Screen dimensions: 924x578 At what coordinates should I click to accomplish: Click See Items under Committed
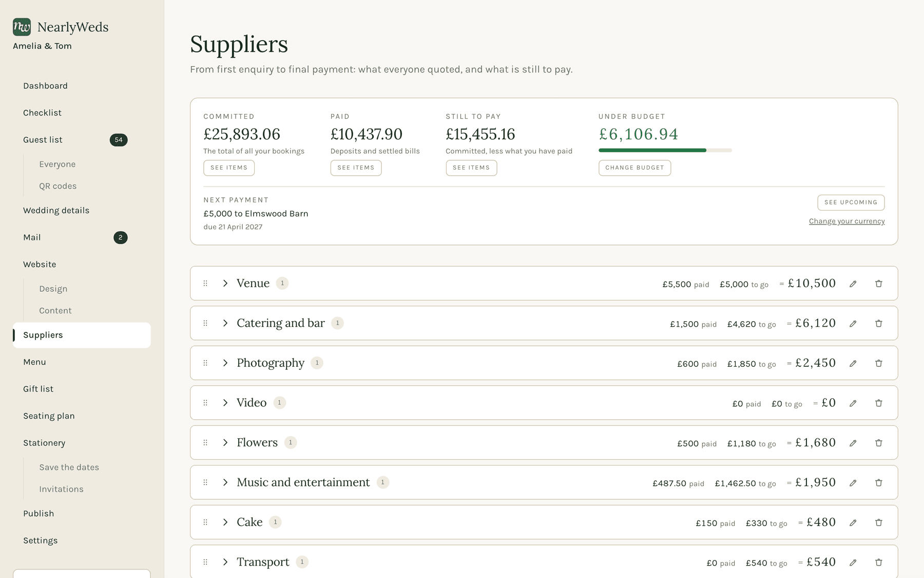229,167
